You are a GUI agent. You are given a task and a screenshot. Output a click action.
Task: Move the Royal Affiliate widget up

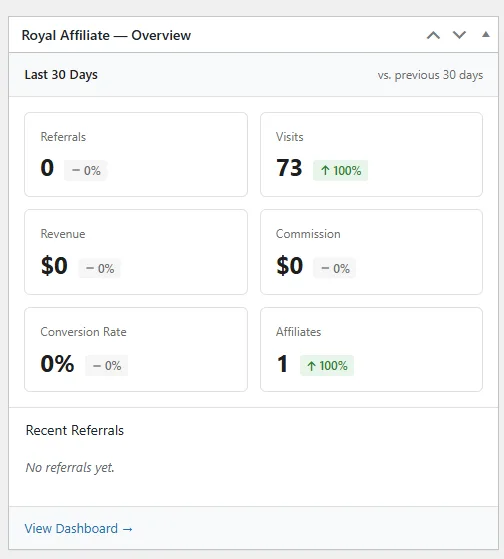click(433, 35)
